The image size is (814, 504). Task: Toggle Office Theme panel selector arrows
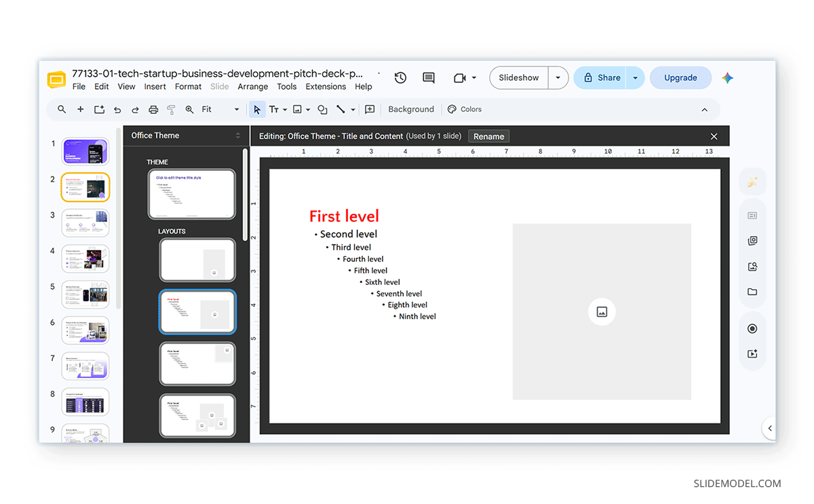point(237,136)
